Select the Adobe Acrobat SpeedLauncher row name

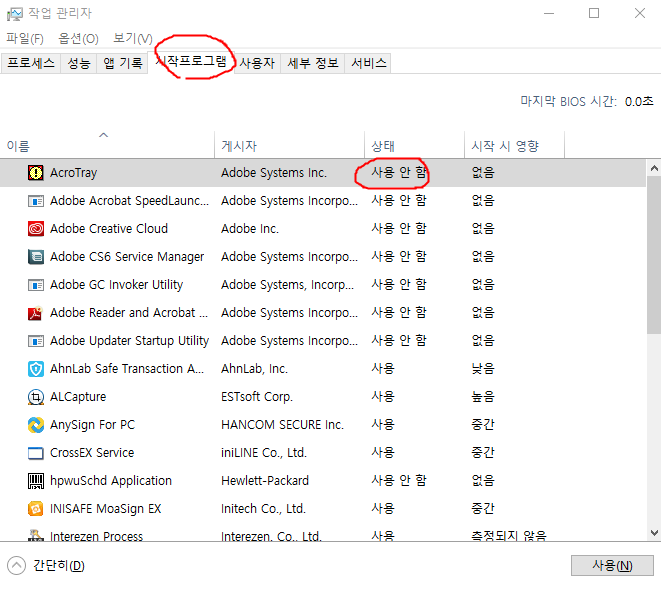click(129, 201)
